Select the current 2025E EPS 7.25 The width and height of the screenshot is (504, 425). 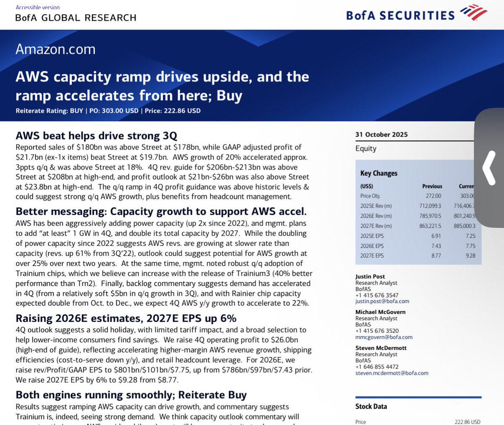coord(470,236)
